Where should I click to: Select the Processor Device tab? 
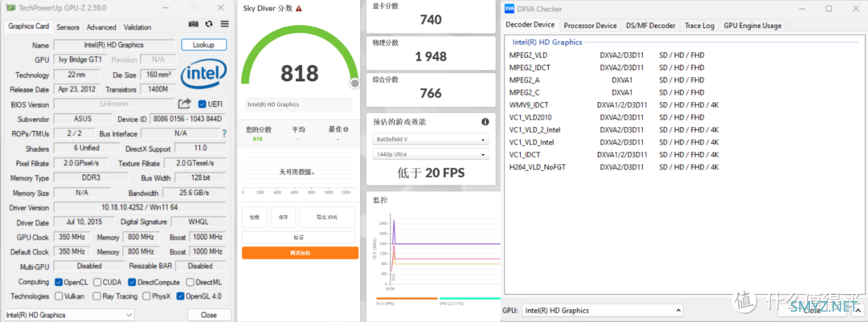tap(590, 26)
